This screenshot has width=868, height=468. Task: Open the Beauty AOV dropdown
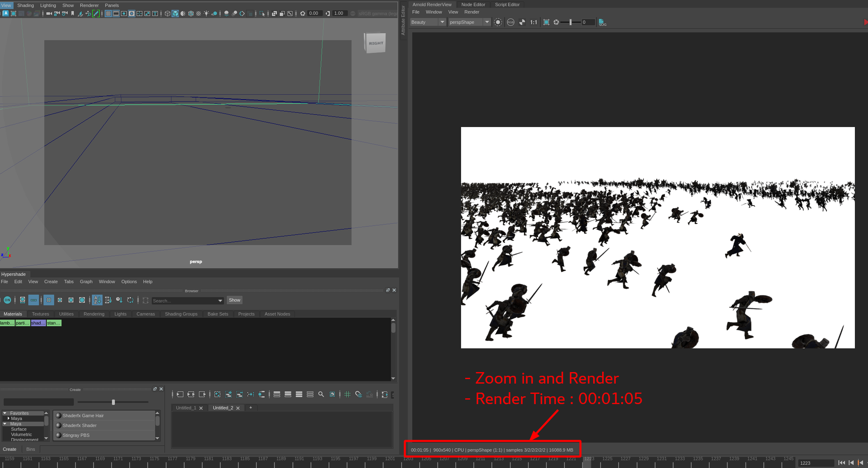pos(442,22)
